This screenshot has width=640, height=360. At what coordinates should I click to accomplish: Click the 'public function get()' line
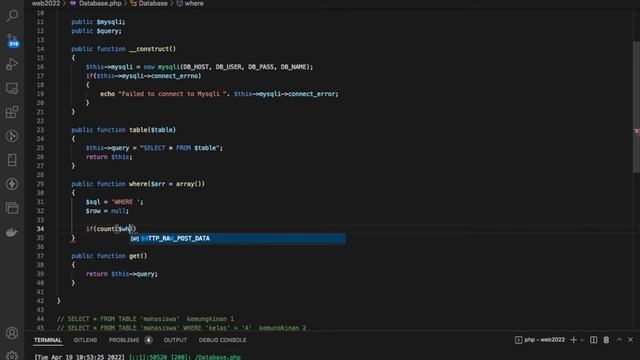click(109, 256)
